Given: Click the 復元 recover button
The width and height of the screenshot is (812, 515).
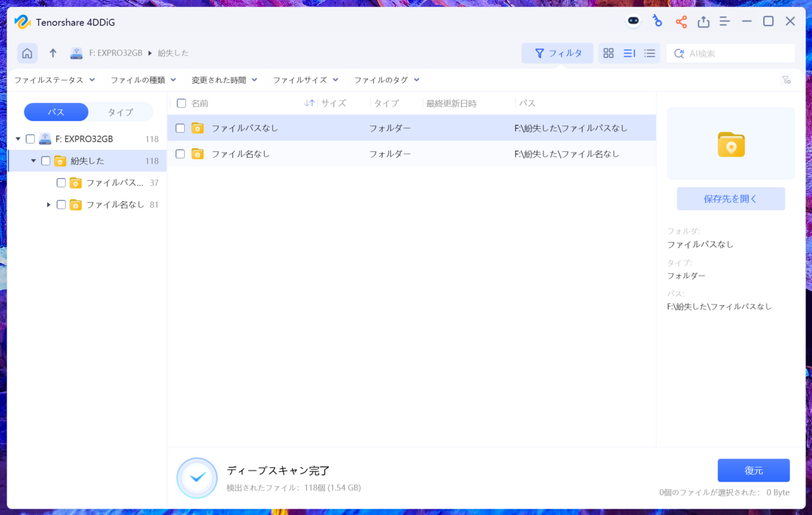Looking at the screenshot, I should [753, 471].
